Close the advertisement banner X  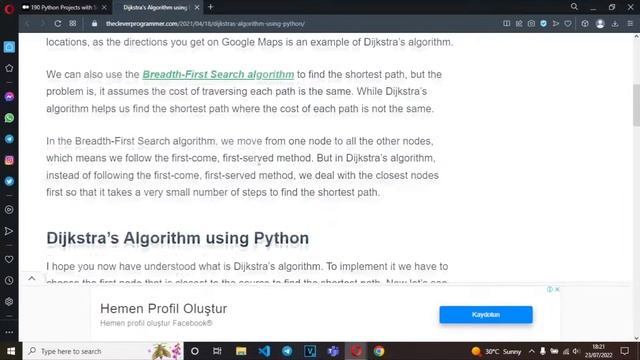557,289
